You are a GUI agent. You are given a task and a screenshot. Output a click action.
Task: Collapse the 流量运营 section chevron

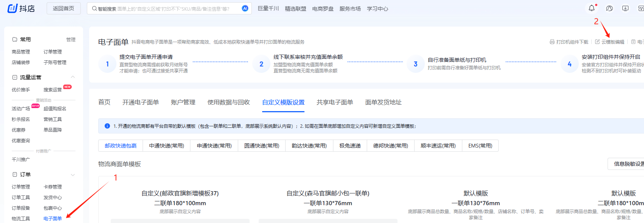click(73, 77)
